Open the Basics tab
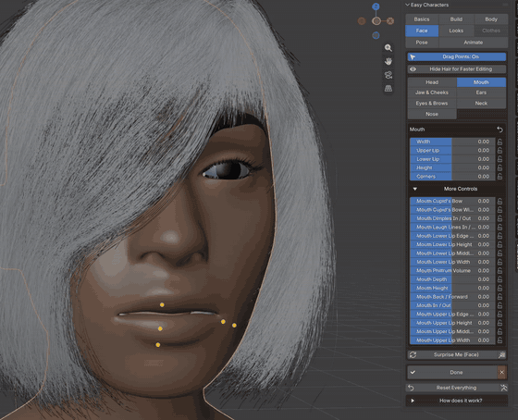Image resolution: width=518 pixels, height=420 pixels. tap(422, 19)
